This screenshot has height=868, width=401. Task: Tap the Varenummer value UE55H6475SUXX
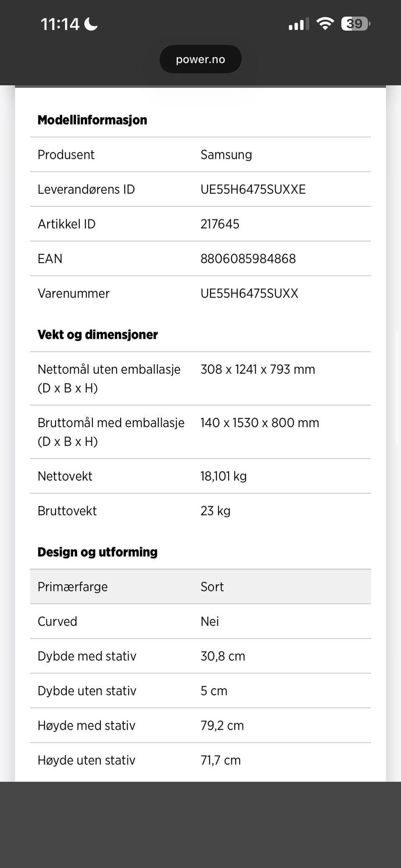pyautogui.click(x=249, y=293)
